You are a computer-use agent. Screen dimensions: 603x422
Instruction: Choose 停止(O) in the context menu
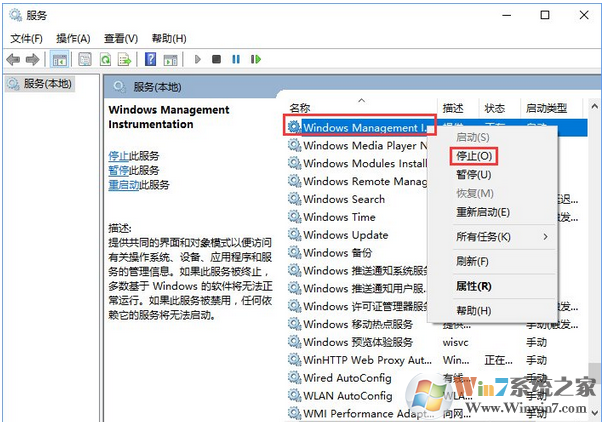474,156
